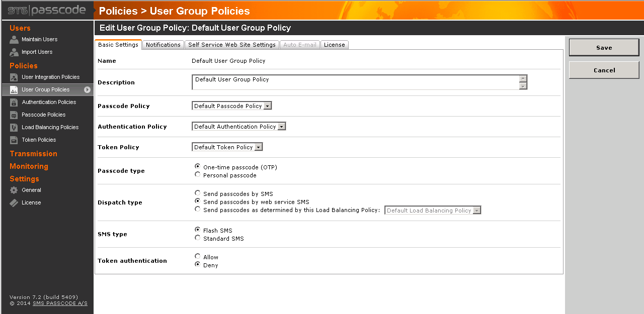Viewport: 644px width, 314px height.
Task: Click the Passcode Policies icon
Action: pos(14,115)
